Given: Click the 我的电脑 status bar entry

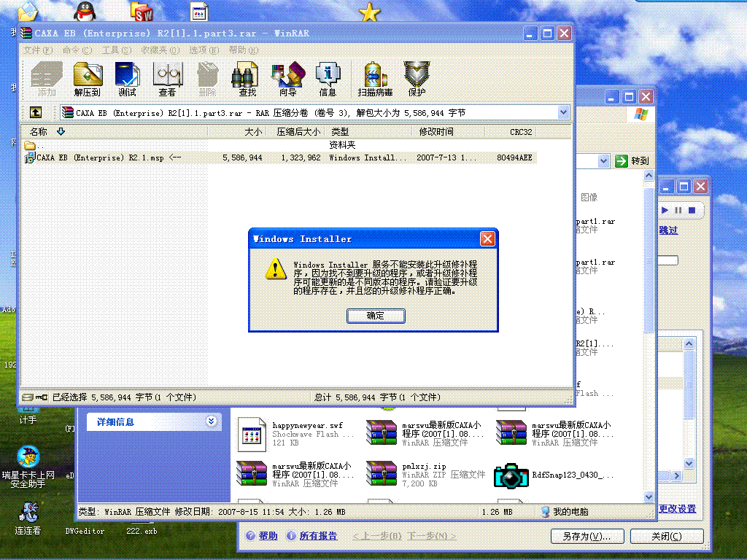Looking at the screenshot, I should pyautogui.click(x=565, y=512).
